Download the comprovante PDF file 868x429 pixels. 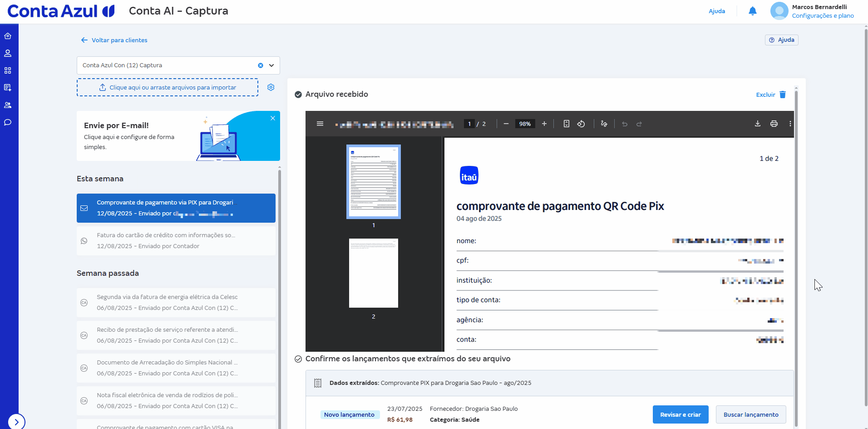coord(757,124)
